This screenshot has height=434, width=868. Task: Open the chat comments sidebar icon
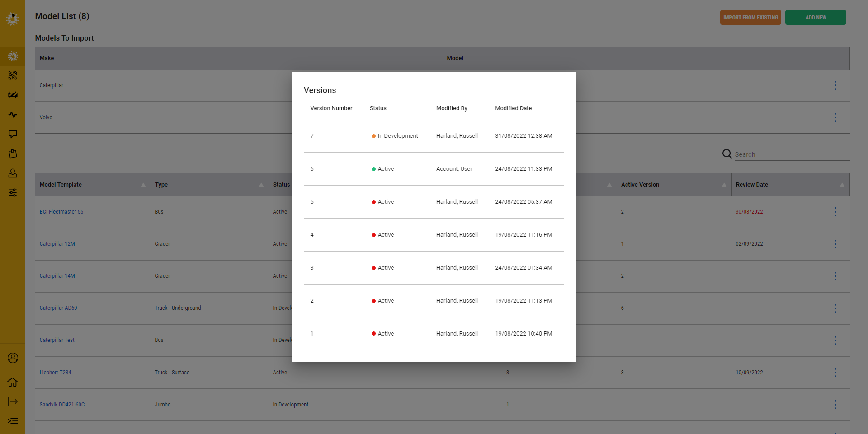click(13, 134)
